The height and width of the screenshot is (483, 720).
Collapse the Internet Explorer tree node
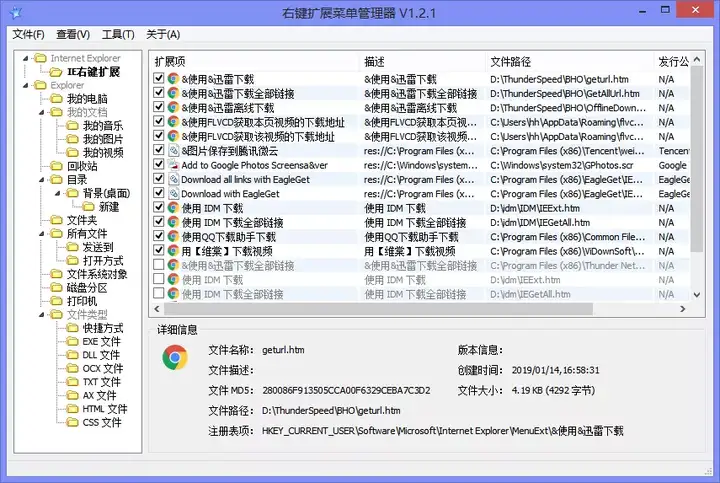[x=26, y=58]
